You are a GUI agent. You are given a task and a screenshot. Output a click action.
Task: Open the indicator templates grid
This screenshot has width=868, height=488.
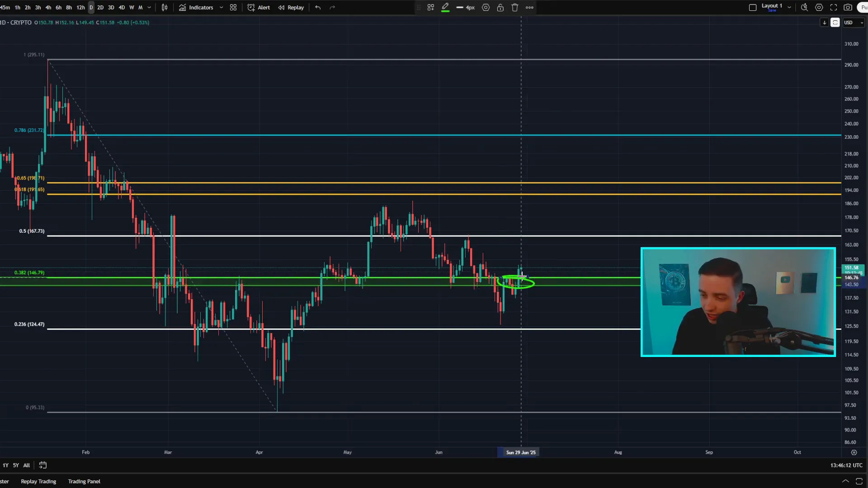click(233, 7)
